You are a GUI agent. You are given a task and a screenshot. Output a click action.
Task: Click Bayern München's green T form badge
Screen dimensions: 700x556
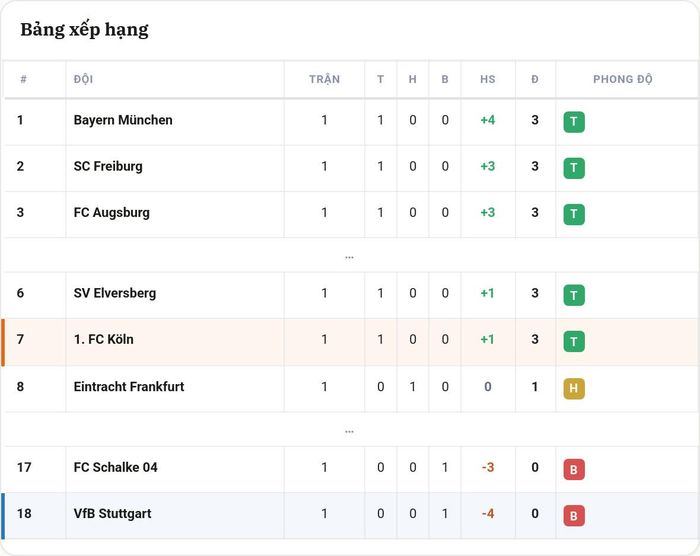(574, 122)
